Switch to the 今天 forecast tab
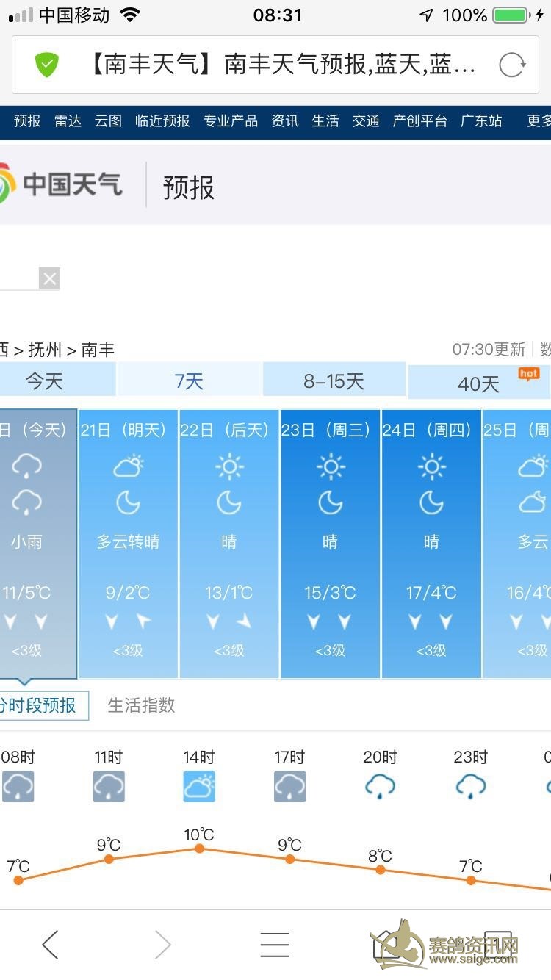The height and width of the screenshot is (980, 551). coord(57,381)
